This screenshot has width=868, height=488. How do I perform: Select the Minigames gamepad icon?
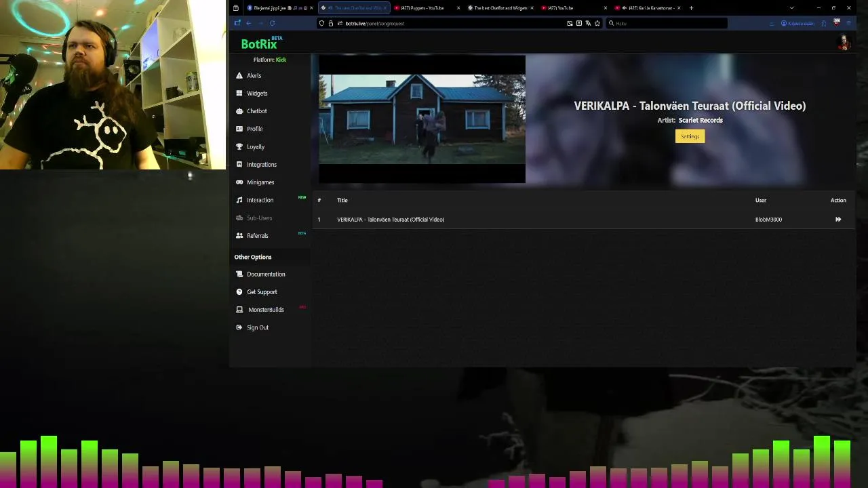[x=239, y=182]
